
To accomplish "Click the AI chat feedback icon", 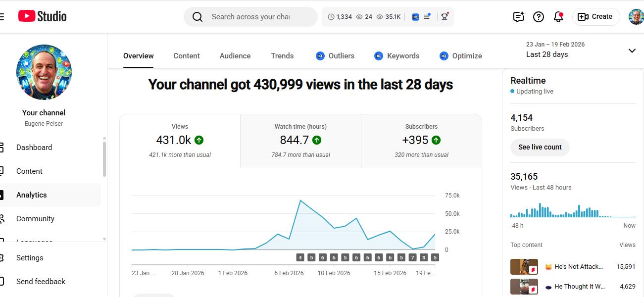I will pos(518,17).
